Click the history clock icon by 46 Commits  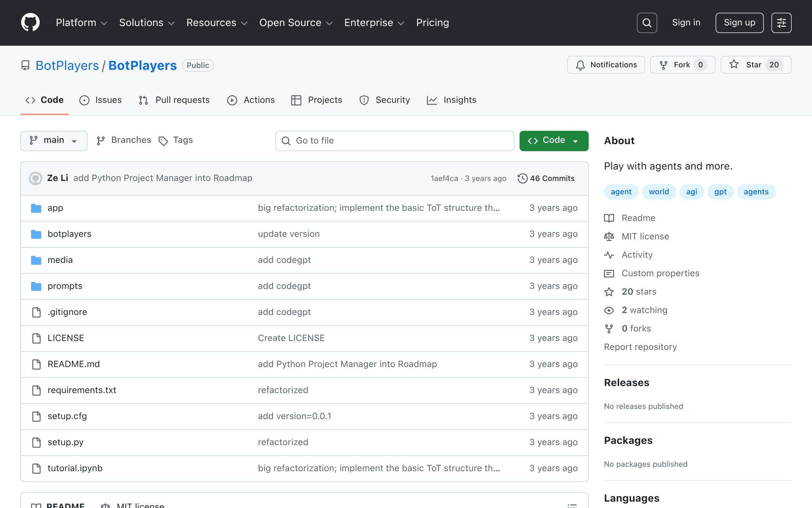[522, 178]
